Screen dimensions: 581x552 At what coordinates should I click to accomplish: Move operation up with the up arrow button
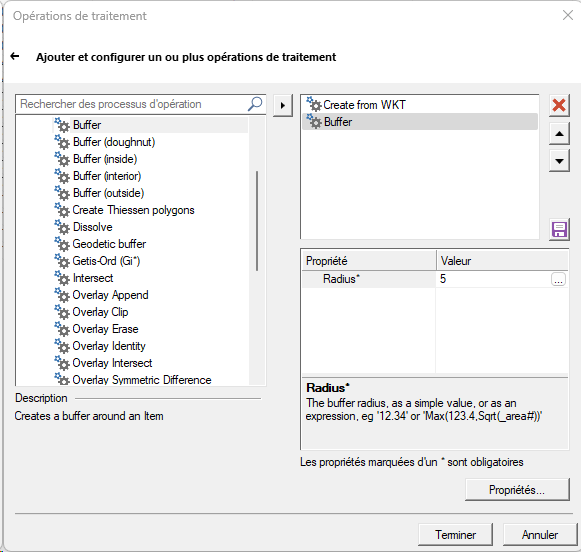pyautogui.click(x=559, y=133)
